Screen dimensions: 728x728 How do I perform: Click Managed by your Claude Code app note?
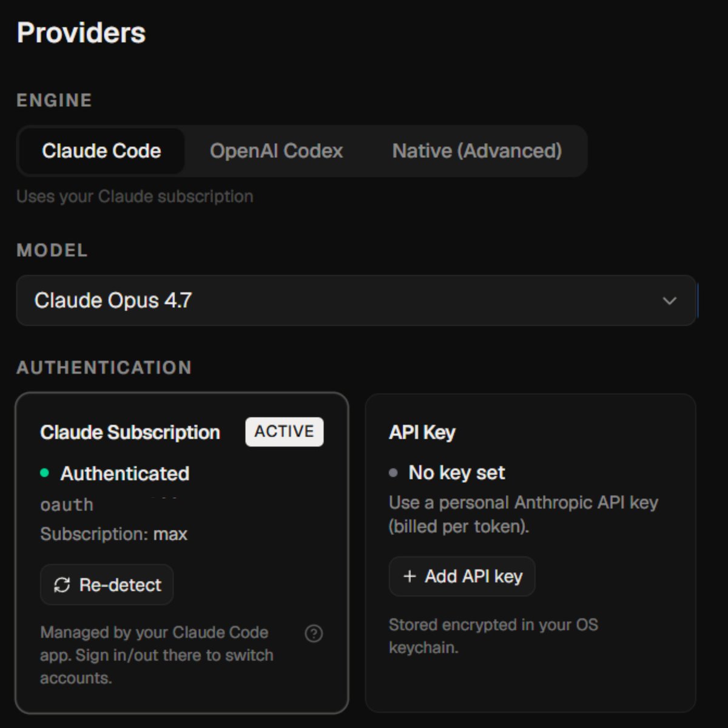click(x=157, y=655)
